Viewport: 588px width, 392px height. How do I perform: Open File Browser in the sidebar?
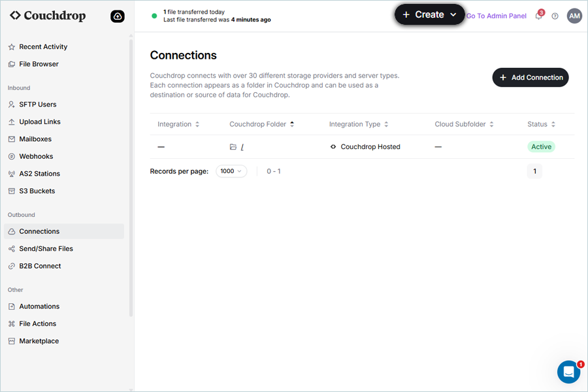click(64, 64)
